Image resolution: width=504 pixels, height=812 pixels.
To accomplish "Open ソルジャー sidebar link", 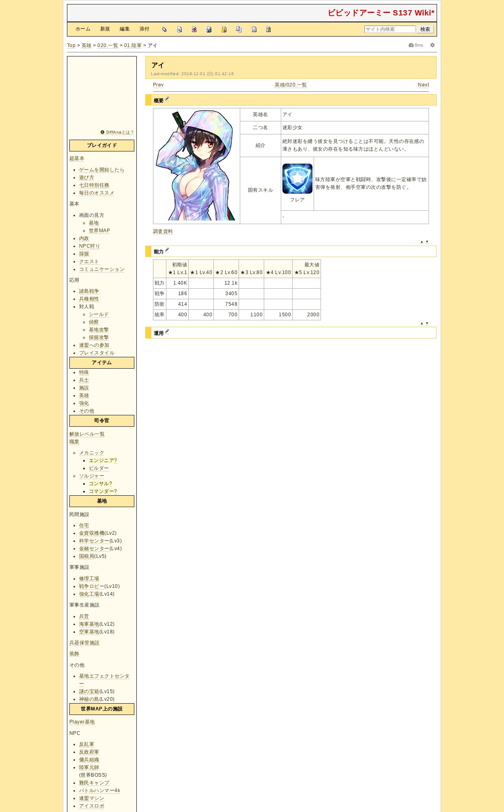I will point(92,476).
